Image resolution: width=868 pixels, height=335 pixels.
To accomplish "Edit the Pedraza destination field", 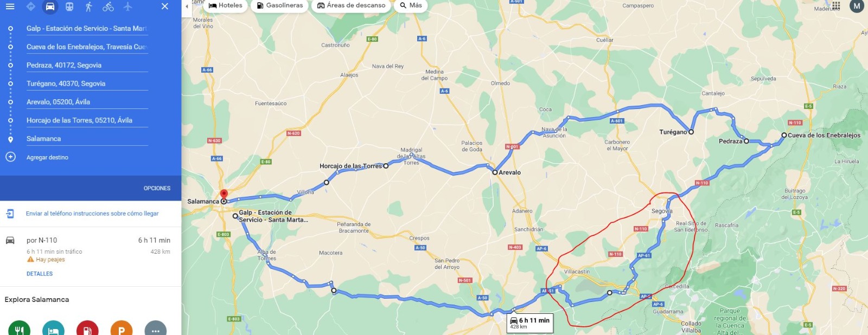I will pos(87,65).
